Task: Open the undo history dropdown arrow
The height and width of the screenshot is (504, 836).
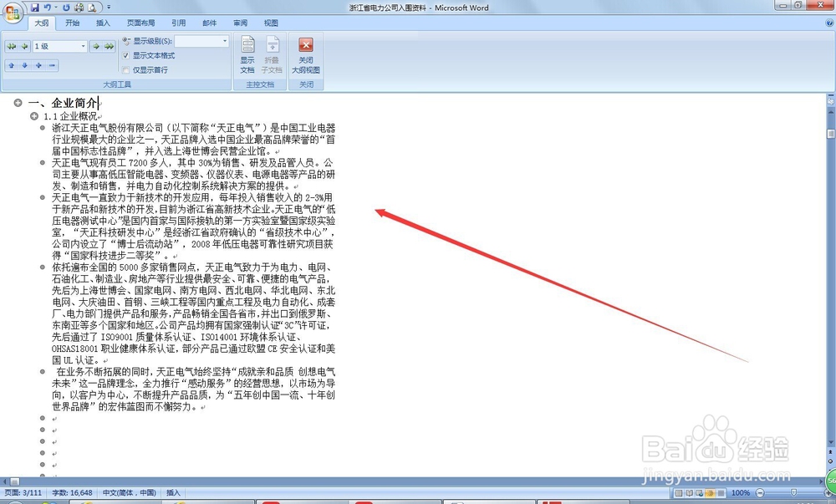Action: click(55, 8)
